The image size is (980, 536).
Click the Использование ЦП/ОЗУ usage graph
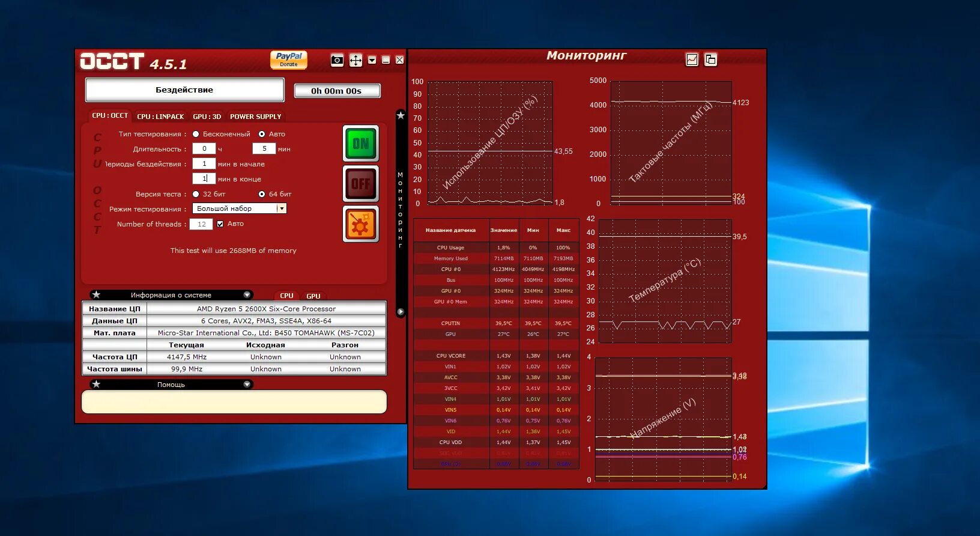pos(490,144)
